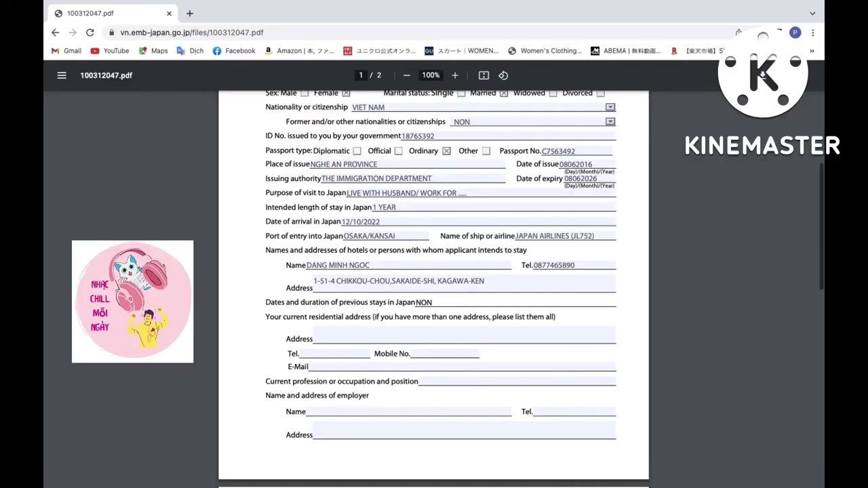Open the YouTube bookmark
The width and height of the screenshot is (868, 488).
[110, 51]
